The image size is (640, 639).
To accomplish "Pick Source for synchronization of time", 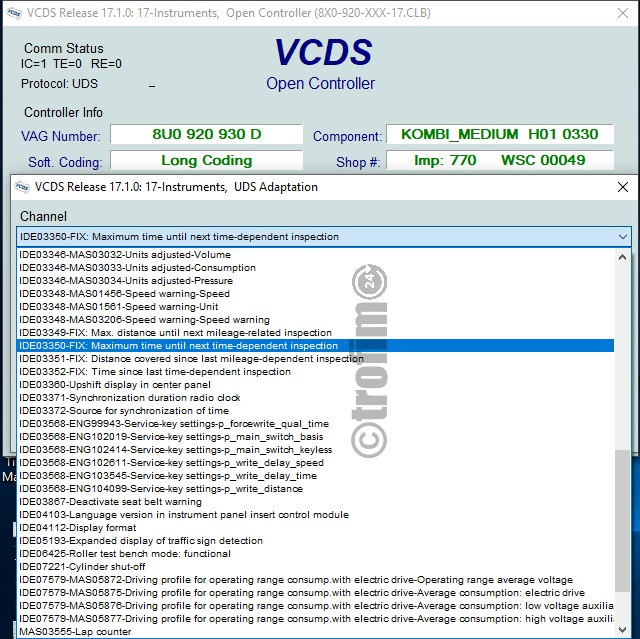I will (x=316, y=411).
